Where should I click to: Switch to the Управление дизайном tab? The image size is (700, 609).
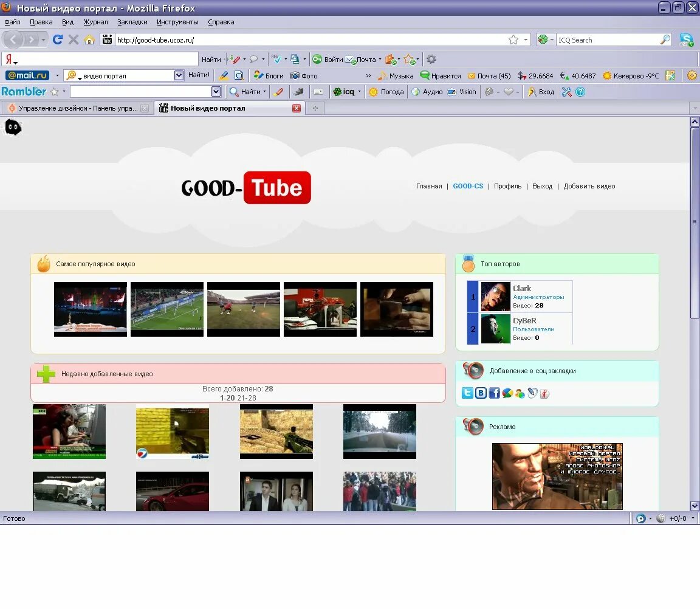click(x=77, y=108)
